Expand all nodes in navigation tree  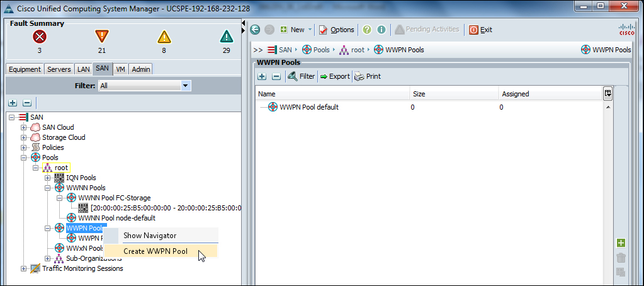click(13, 103)
